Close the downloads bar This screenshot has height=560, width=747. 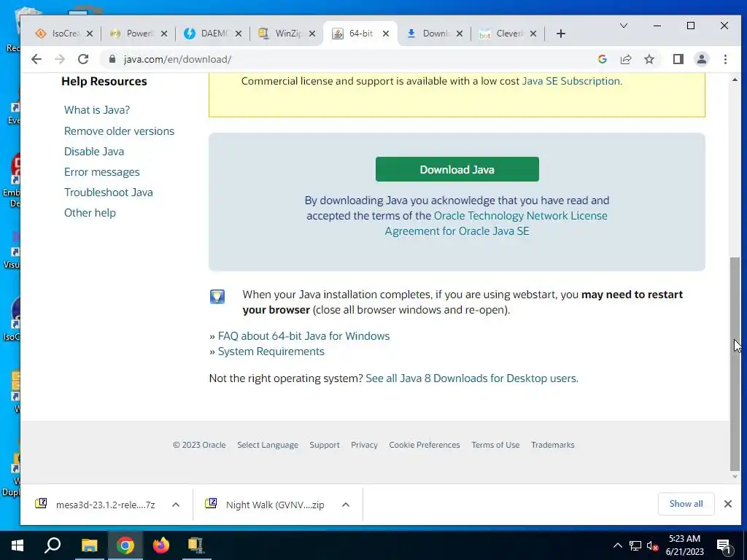[x=727, y=504]
